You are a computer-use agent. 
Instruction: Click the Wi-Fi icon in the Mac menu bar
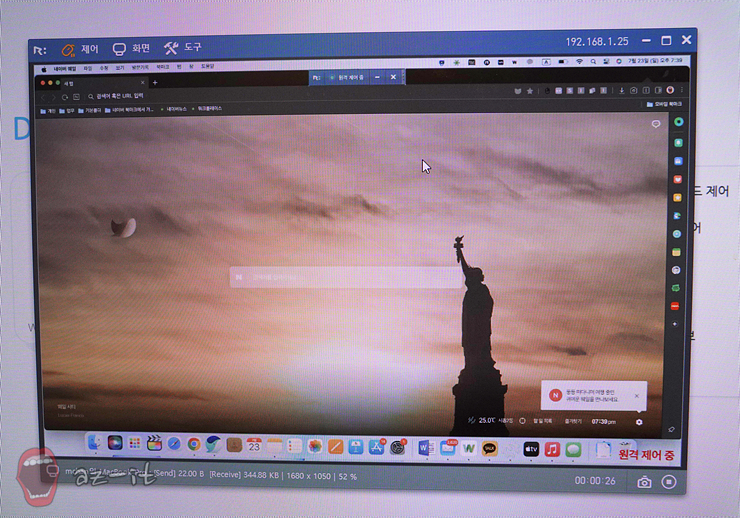pos(579,62)
